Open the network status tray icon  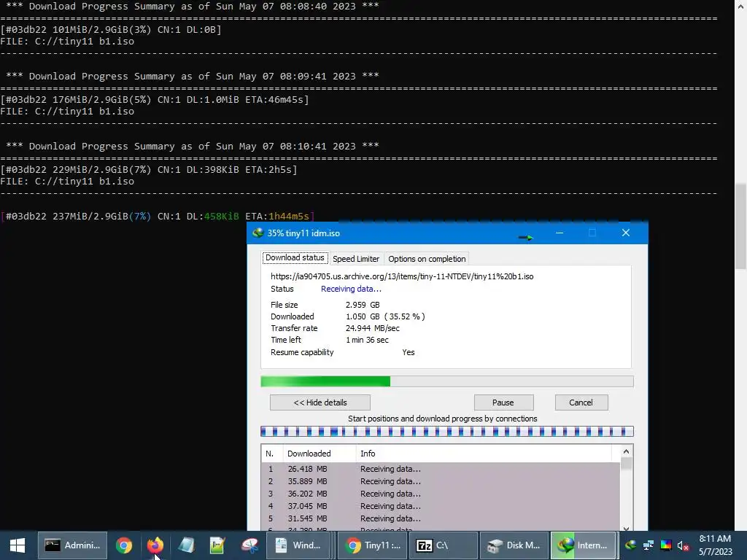tap(649, 545)
